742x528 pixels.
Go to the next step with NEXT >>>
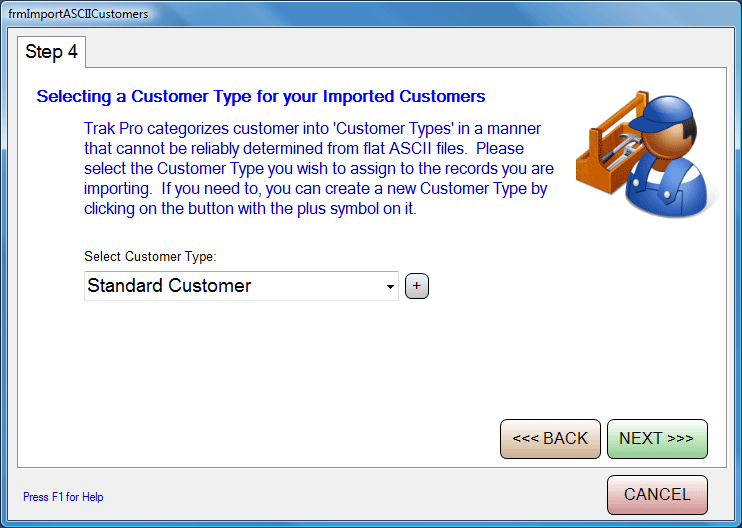pos(657,439)
